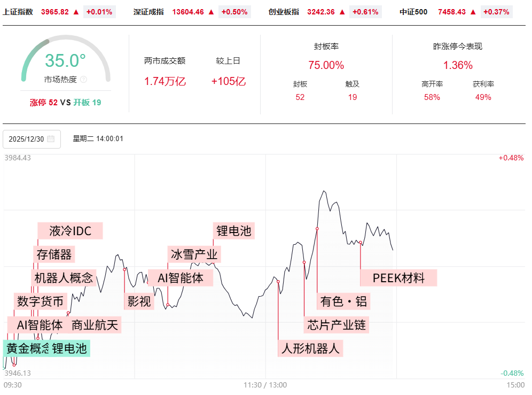532x395 pixels.
Task: Open the 商业航天 sector label
Action: click(95, 324)
